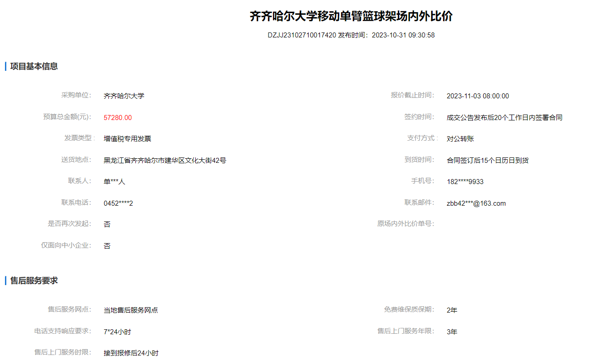This screenshot has height=364, width=591.
Task: Click the 原场内外比价单号 label
Action: pos(406,224)
